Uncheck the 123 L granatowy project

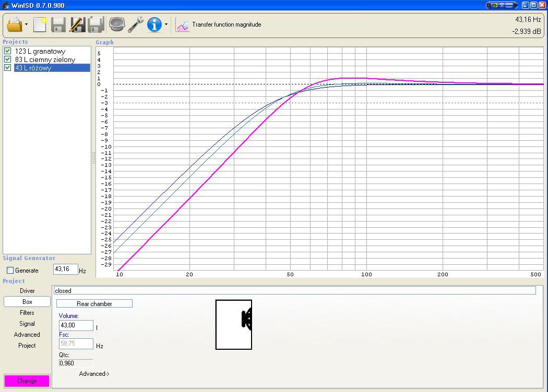point(7,51)
